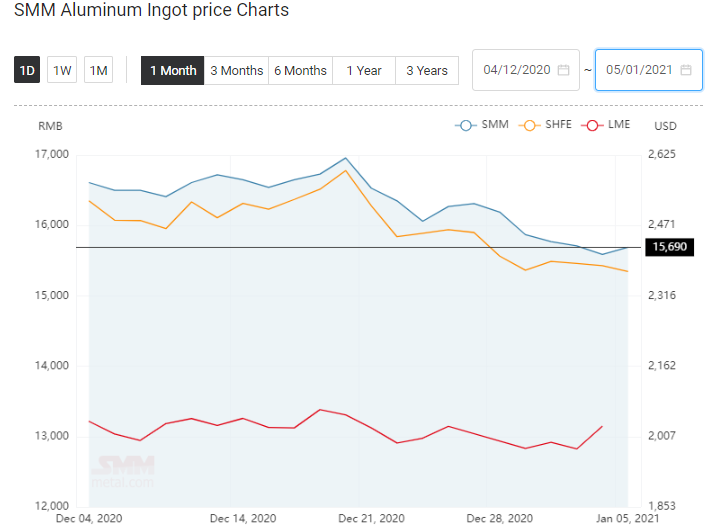Click the Dec 14, 2020 axis label

(x=243, y=518)
